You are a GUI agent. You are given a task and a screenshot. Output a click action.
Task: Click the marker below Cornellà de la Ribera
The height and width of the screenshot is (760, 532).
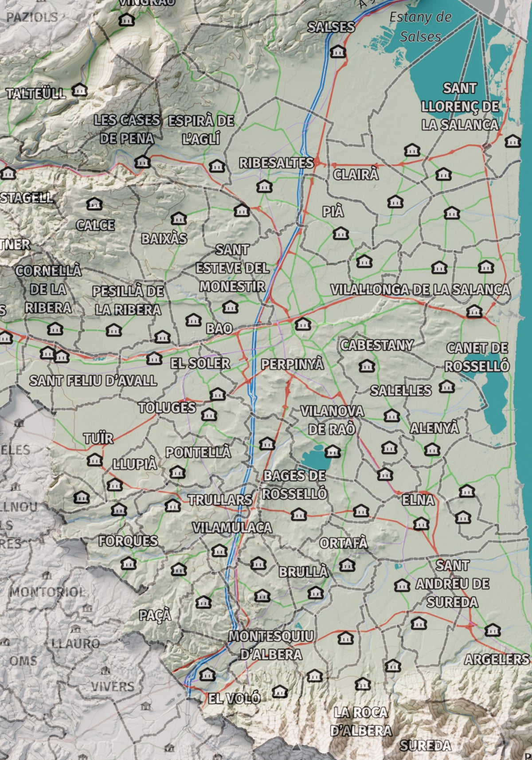pos(55,329)
